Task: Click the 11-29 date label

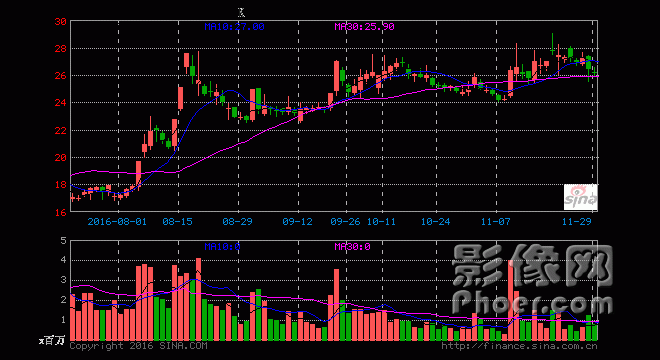Action: [577, 221]
